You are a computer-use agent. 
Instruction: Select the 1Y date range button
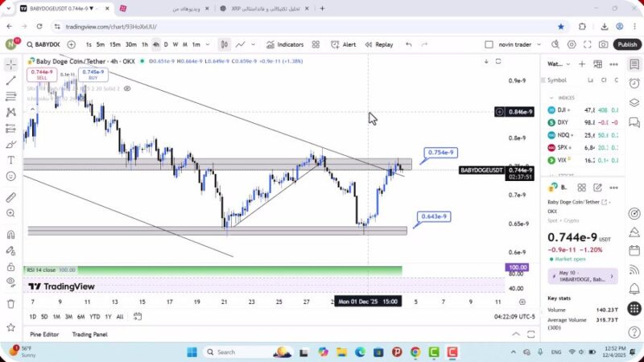[108, 316]
